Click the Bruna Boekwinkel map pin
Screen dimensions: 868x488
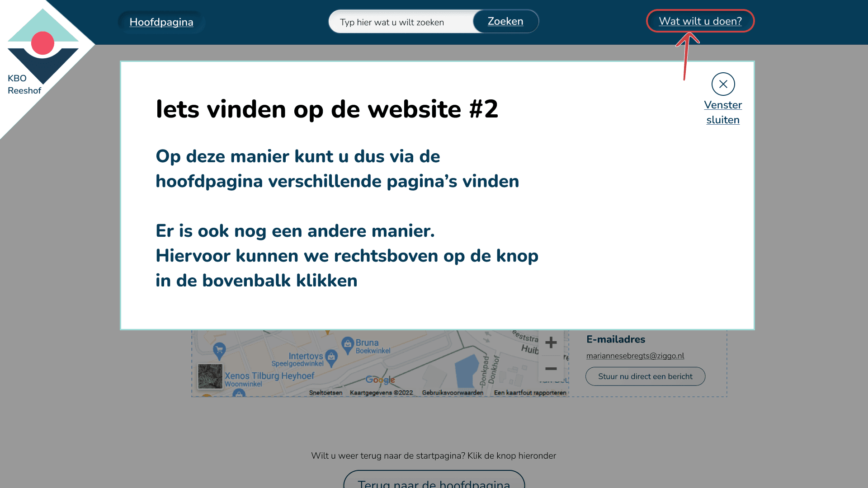pos(348,345)
